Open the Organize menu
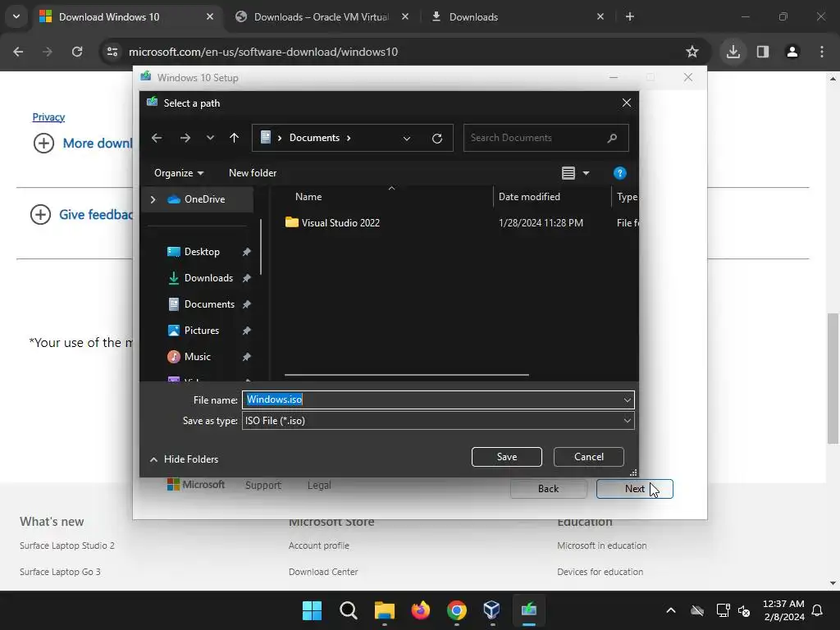Viewport: 840px width, 630px height. point(178,173)
